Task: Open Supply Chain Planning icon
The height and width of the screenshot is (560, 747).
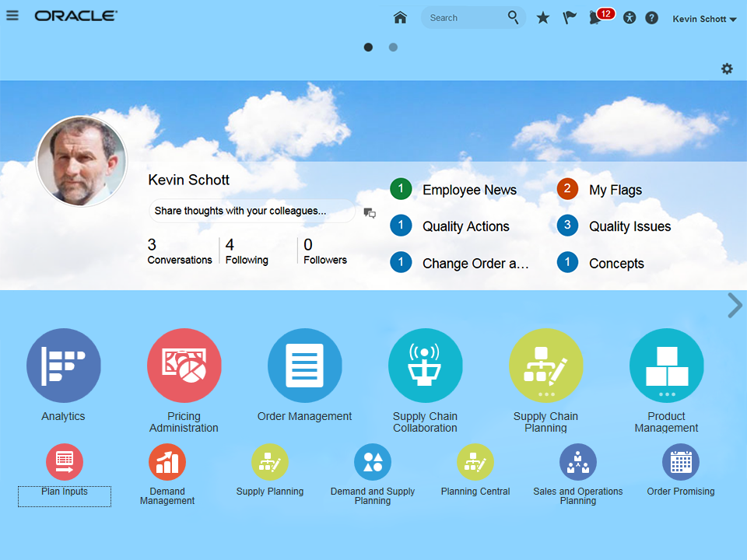Action: (x=546, y=366)
